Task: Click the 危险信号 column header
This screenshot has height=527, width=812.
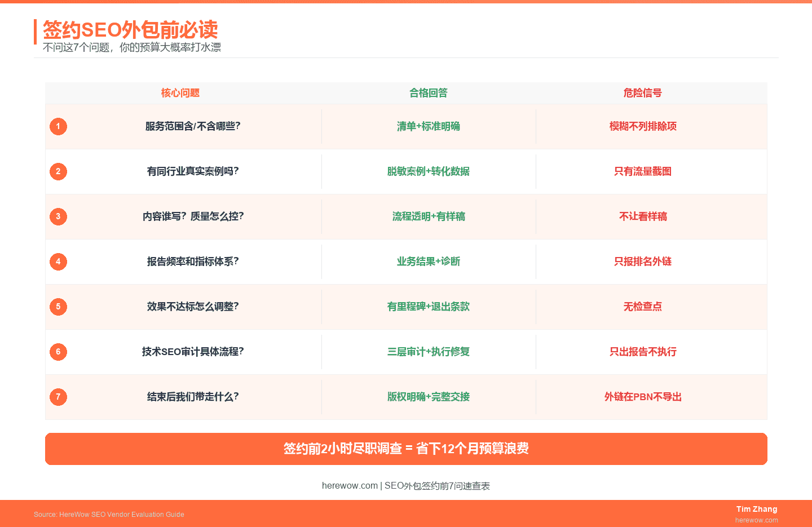Action: [x=643, y=93]
